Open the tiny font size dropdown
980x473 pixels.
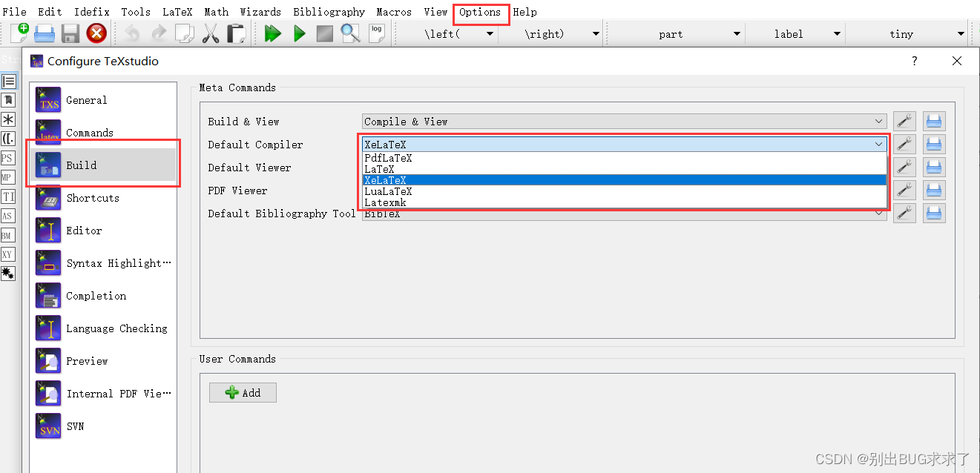pyautogui.click(x=907, y=33)
